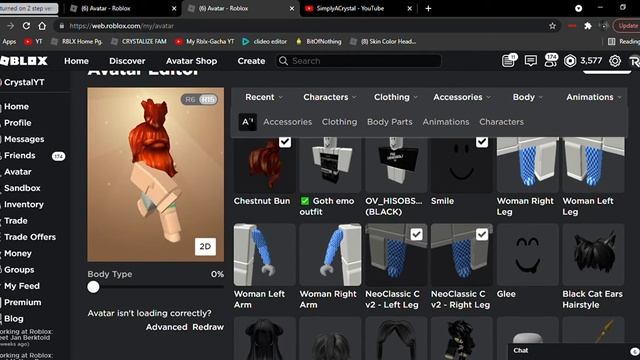Select the All items filter icon
Viewport: 640px width, 360px height.
click(x=248, y=122)
